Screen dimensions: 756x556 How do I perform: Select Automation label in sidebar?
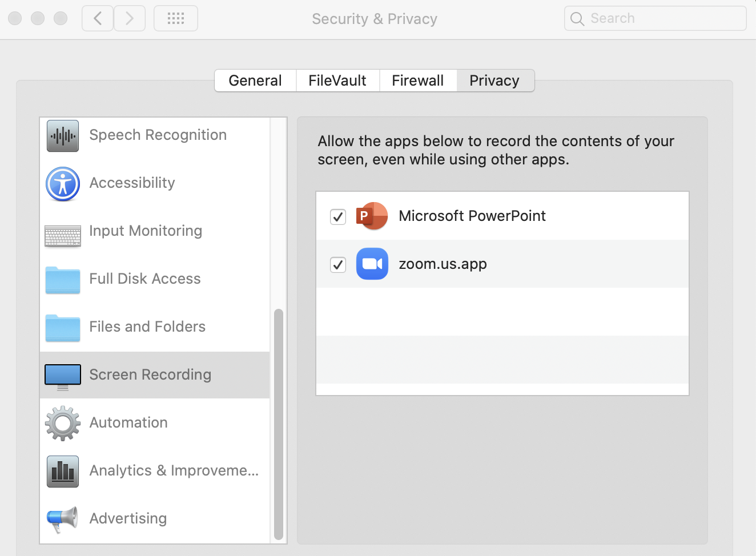[x=128, y=422]
